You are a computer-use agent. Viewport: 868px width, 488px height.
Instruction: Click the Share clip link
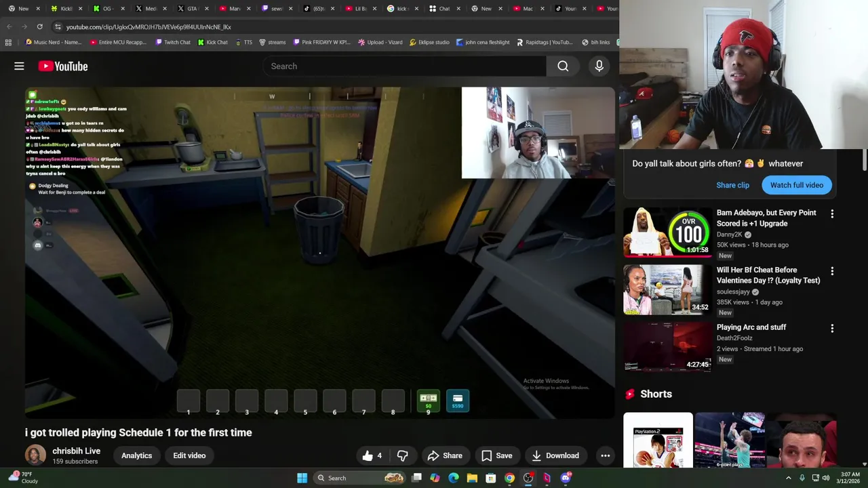[x=732, y=185]
